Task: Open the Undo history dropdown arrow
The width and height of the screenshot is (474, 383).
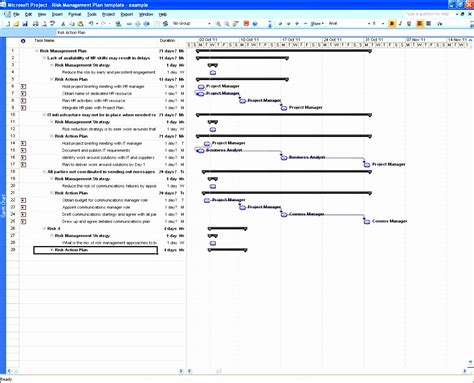Action: [x=97, y=24]
